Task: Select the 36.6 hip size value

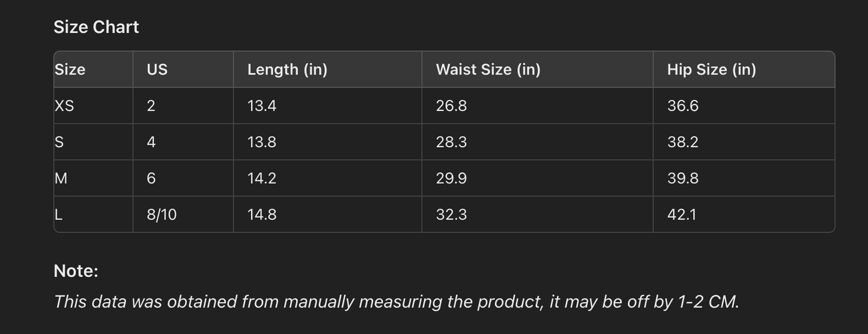Action: (x=682, y=106)
